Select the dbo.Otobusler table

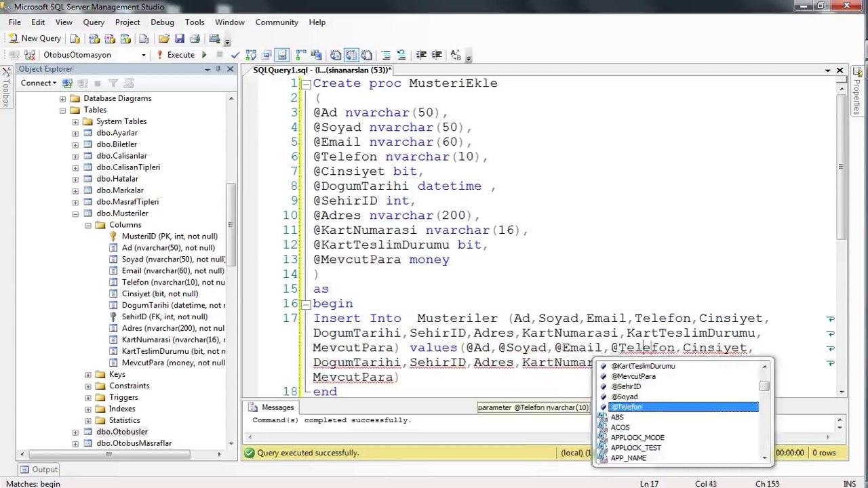click(x=121, y=432)
